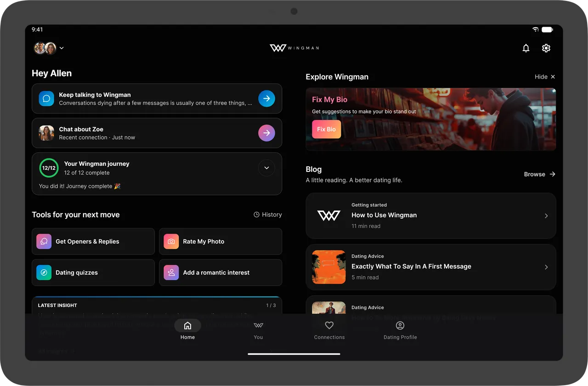Viewport: 588px width, 386px height.
Task: Click the History clock icon
Action: pyautogui.click(x=256, y=215)
